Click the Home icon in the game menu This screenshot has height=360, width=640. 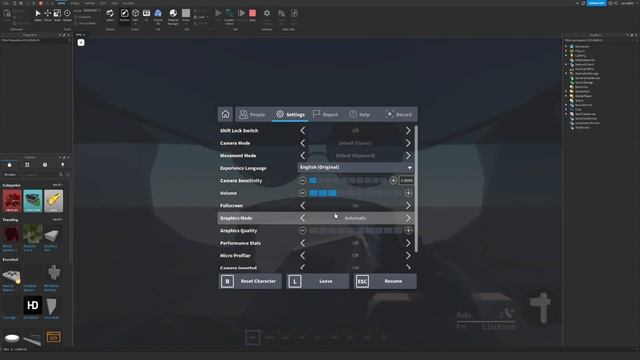[225, 114]
